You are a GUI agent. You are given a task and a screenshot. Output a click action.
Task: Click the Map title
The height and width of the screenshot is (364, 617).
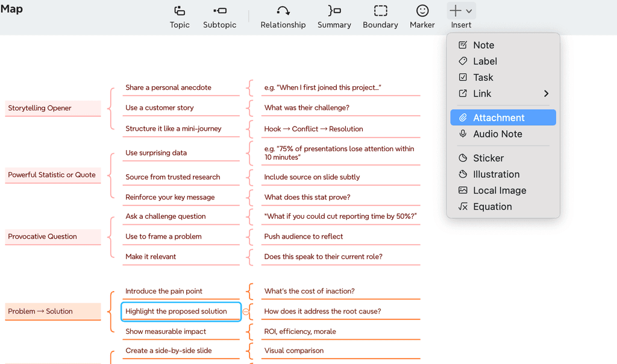[12, 8]
